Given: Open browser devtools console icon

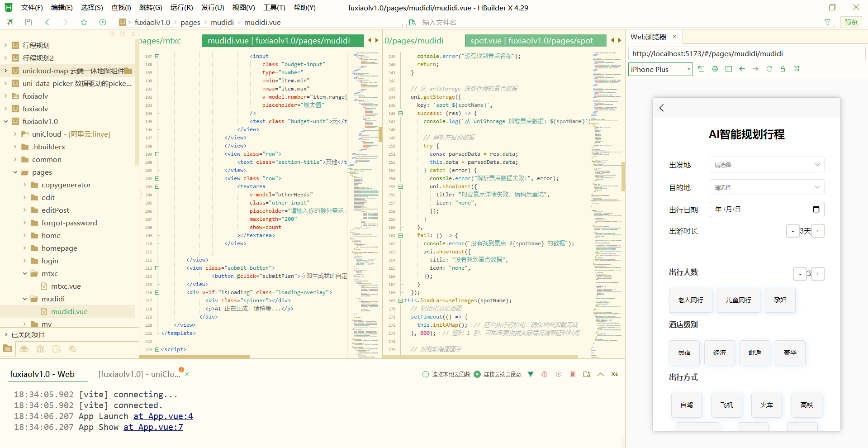Looking at the screenshot, I should click(728, 69).
